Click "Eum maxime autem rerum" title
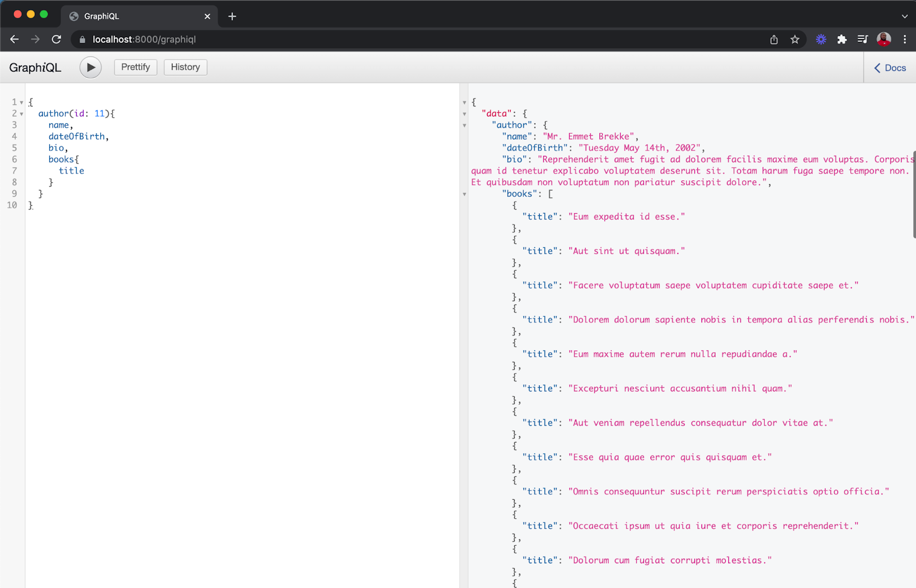Image resolution: width=916 pixels, height=588 pixels. point(683,354)
